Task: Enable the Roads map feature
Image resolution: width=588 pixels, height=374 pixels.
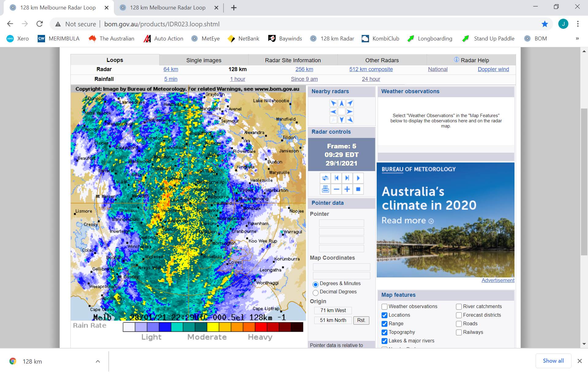Action: tap(459, 324)
